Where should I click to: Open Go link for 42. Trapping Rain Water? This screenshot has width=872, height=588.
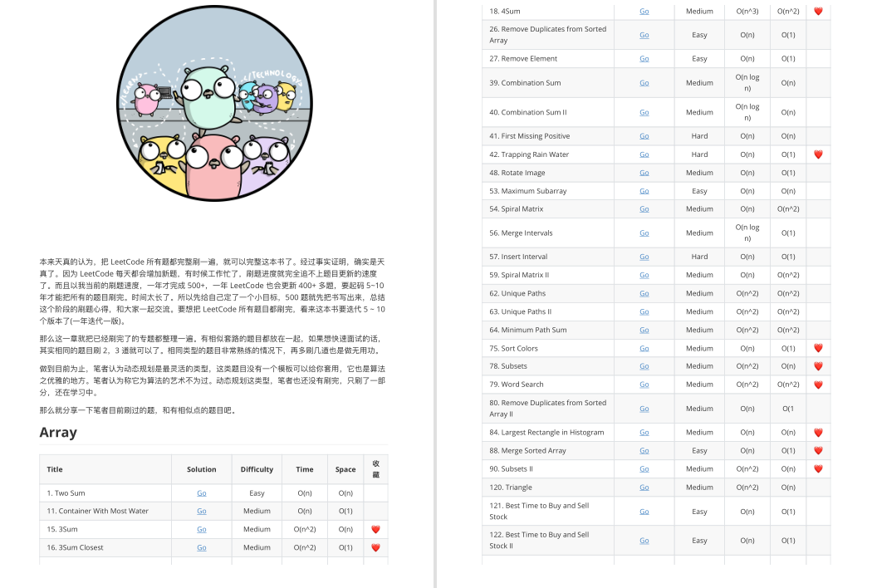point(644,154)
